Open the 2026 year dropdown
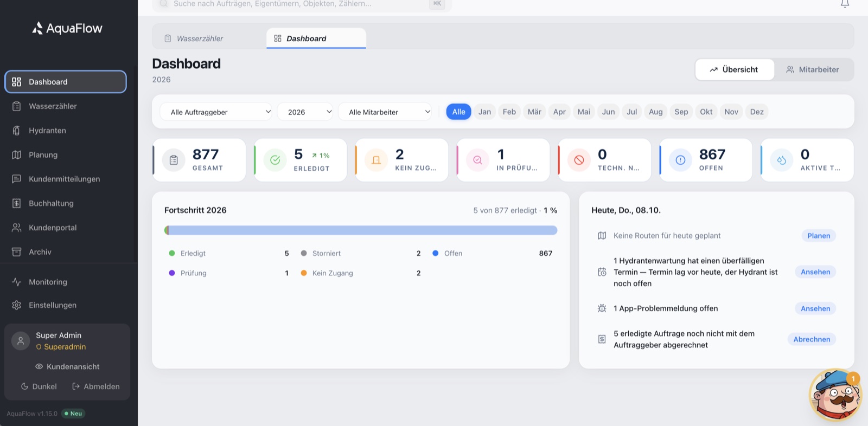This screenshot has height=426, width=868. 305,112
